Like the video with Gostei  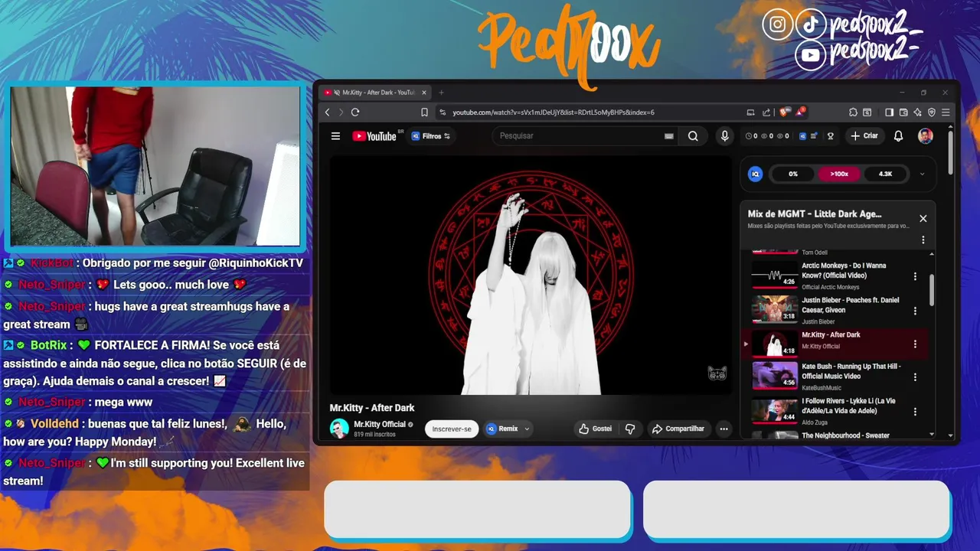pyautogui.click(x=596, y=429)
